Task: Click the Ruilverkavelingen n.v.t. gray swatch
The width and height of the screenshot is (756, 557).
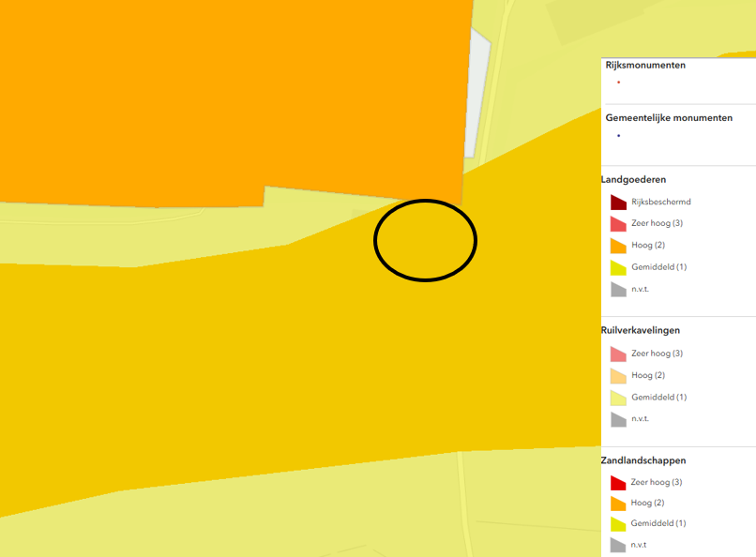Action: [618, 419]
